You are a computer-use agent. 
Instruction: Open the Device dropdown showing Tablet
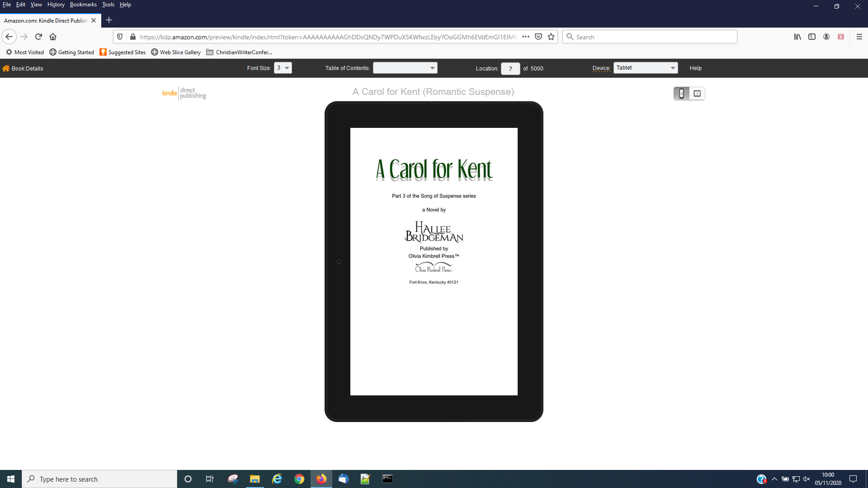coord(645,68)
